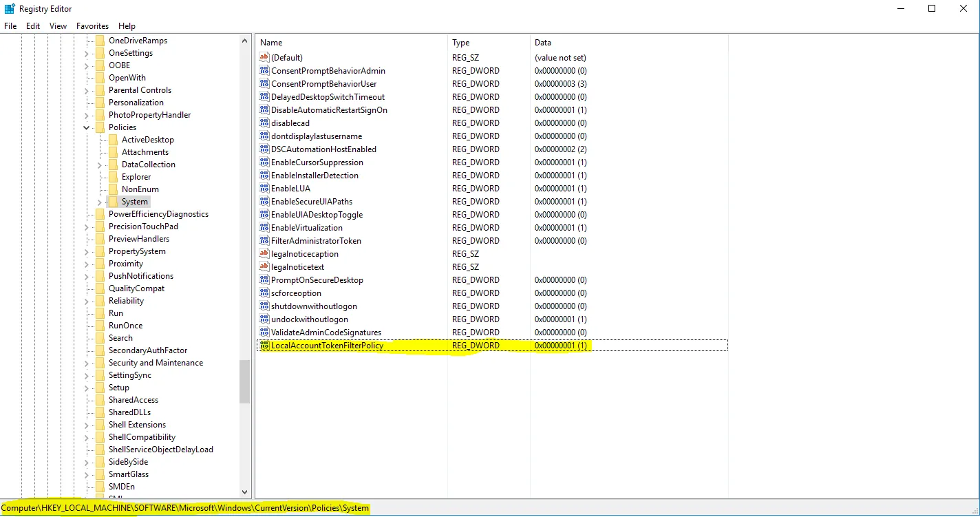This screenshot has height=517, width=980.
Task: Select the undockwithoutlogon value name
Action: 310,319
